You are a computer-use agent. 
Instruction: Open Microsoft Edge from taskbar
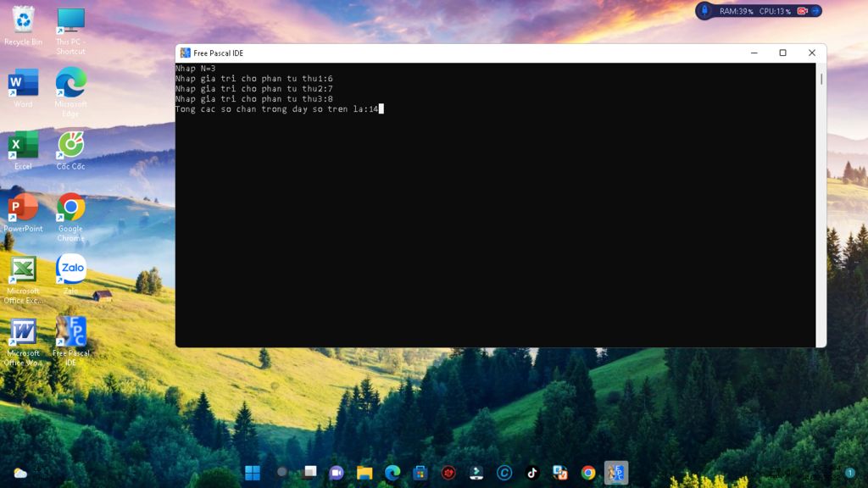click(x=392, y=473)
